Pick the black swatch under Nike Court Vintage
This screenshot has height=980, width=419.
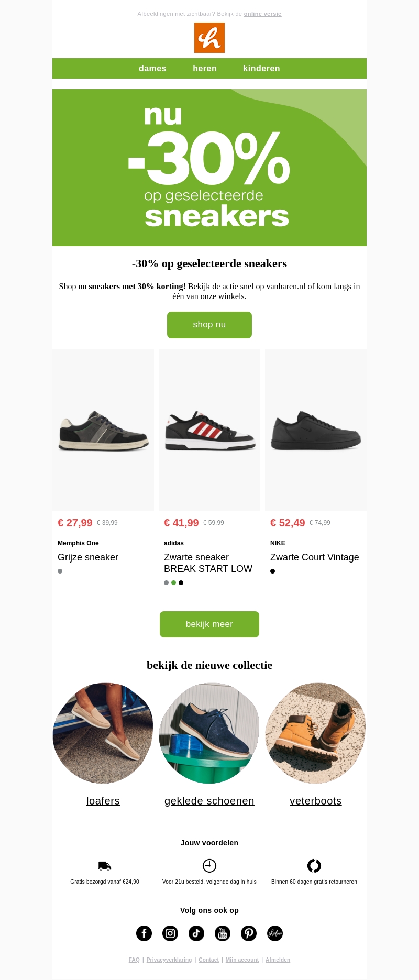(x=272, y=571)
